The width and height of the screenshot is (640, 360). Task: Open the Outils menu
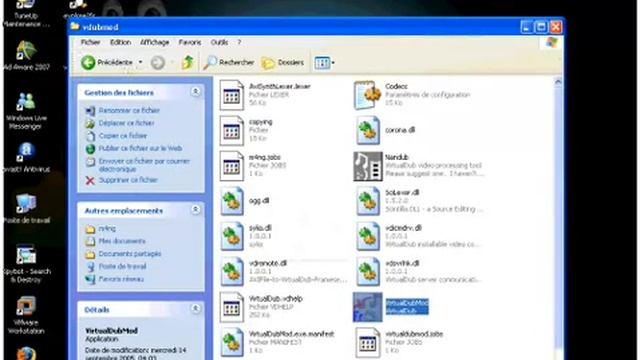[219, 42]
